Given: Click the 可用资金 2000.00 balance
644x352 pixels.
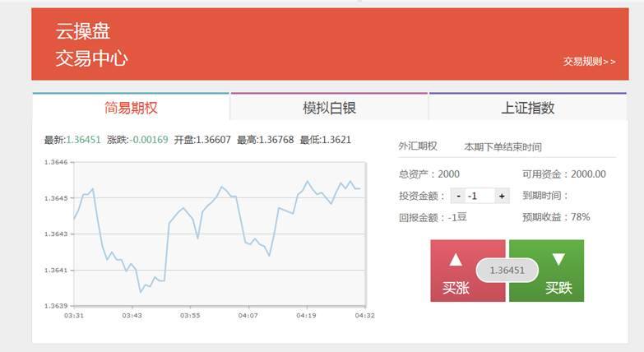Looking at the screenshot, I should [x=563, y=174].
